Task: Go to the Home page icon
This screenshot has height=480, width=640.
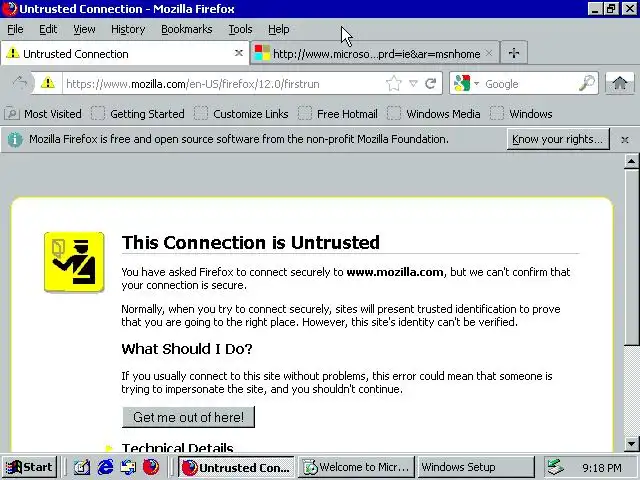Action: click(x=620, y=83)
